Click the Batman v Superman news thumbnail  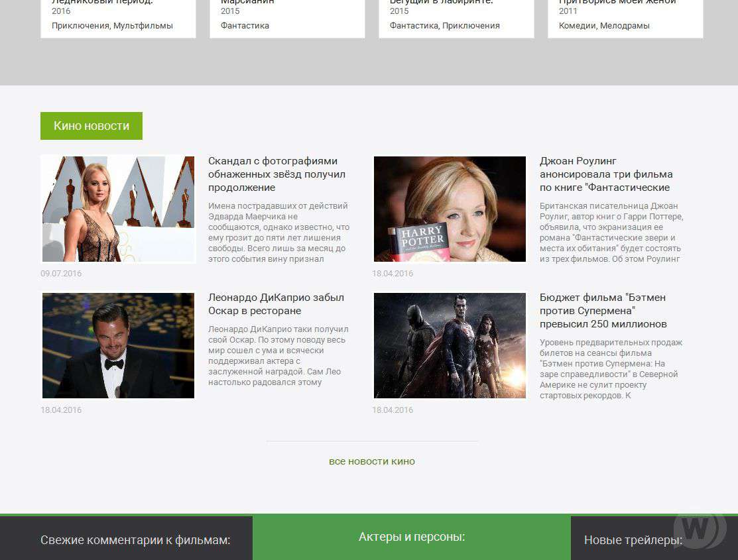point(450,345)
